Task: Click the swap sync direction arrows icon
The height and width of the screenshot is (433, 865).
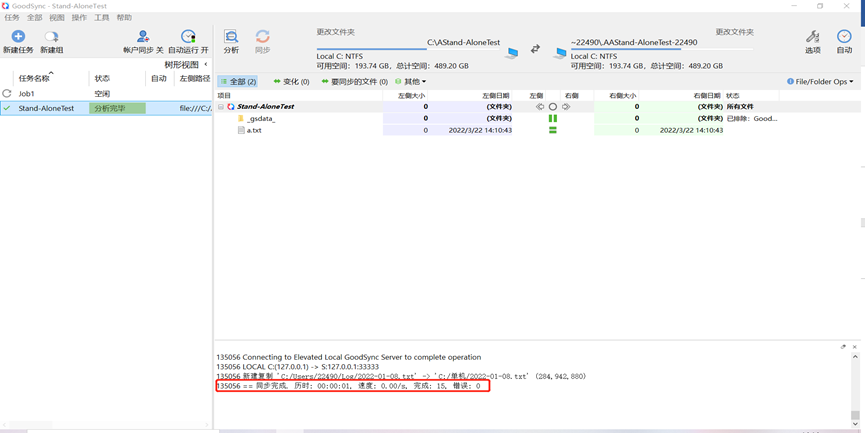Action: tap(535, 49)
